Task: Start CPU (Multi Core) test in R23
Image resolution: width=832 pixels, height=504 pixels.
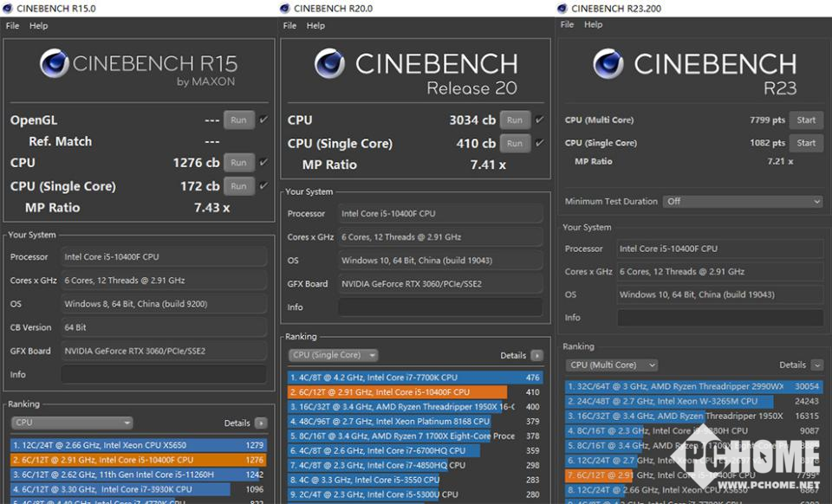Action: tap(806, 120)
